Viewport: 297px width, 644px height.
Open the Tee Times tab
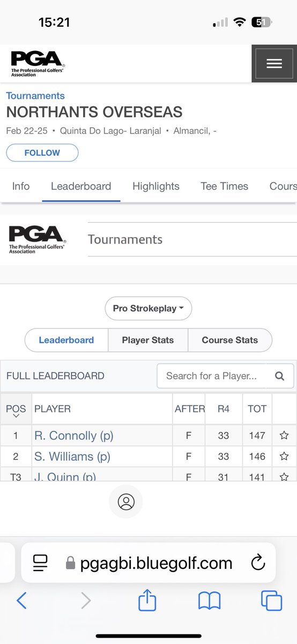click(224, 186)
